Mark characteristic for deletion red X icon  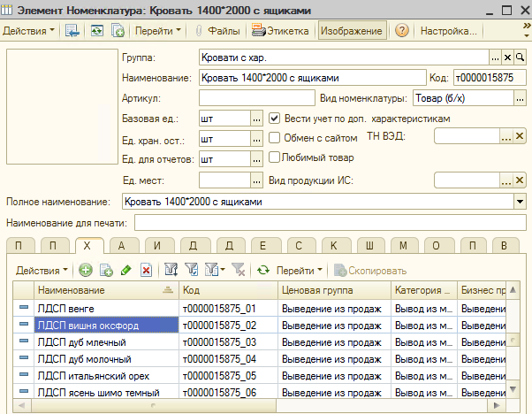(146, 271)
